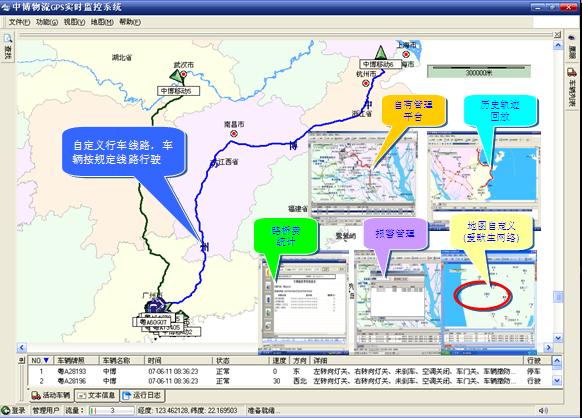Click the 南昌市 red city marker
Viewport: 582px width, 418px height.
(x=234, y=133)
